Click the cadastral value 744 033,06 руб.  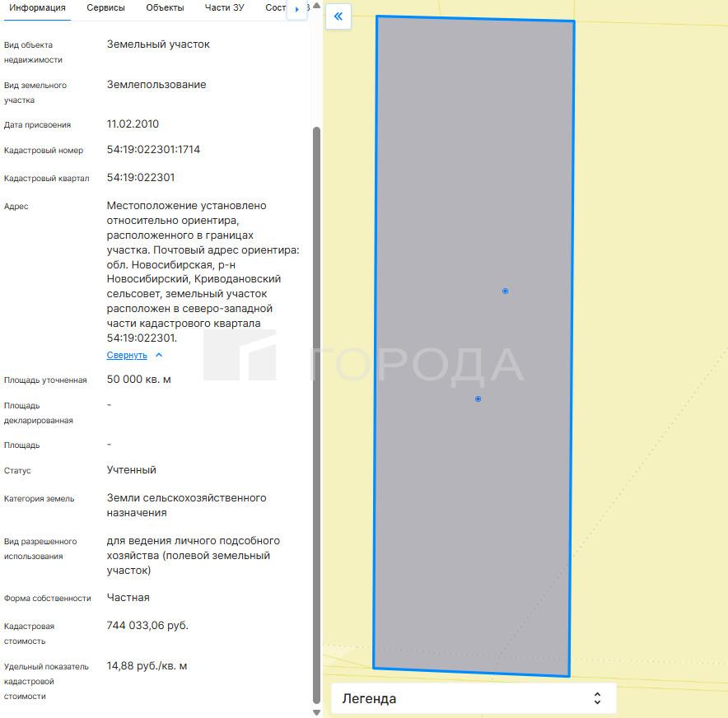147,626
